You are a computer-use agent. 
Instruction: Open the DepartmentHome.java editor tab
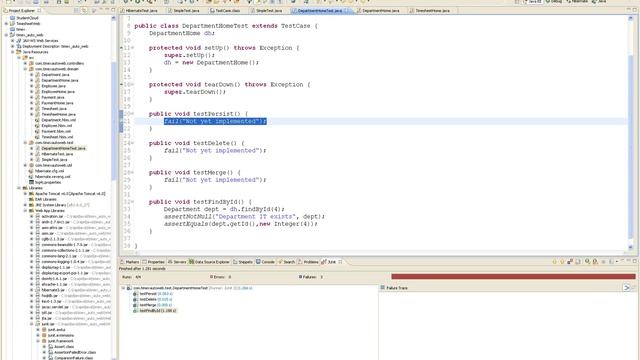click(x=379, y=11)
